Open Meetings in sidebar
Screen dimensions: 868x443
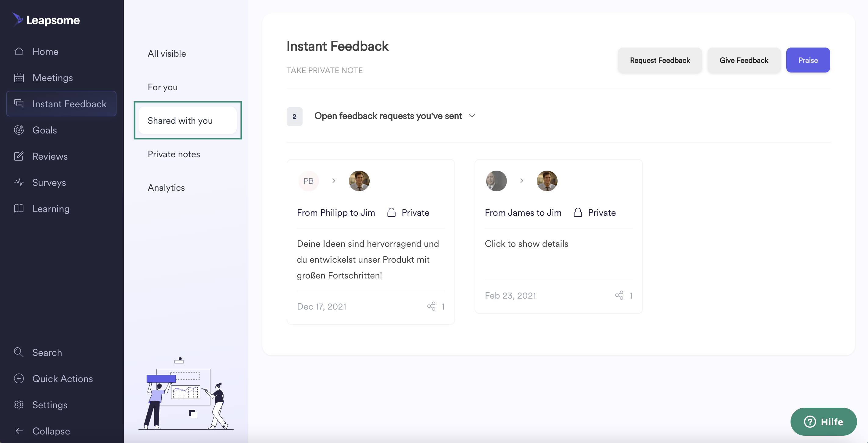(52, 77)
